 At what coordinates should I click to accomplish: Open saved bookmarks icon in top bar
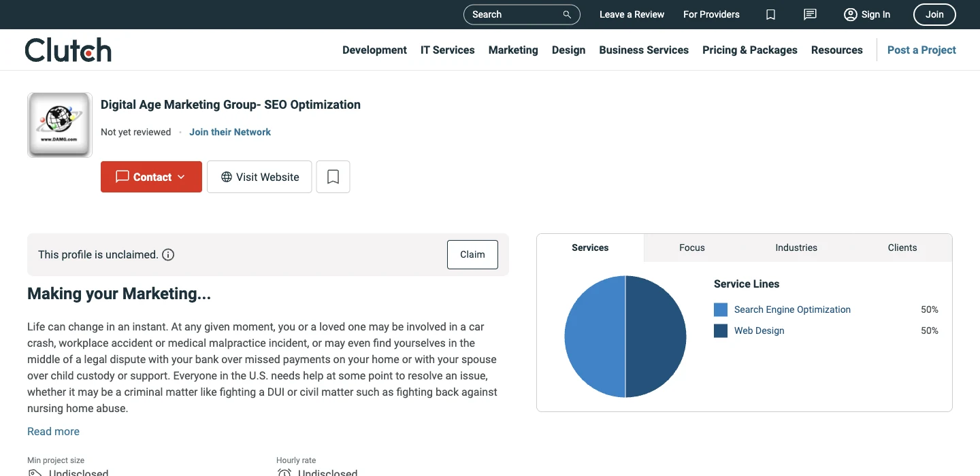click(770, 14)
